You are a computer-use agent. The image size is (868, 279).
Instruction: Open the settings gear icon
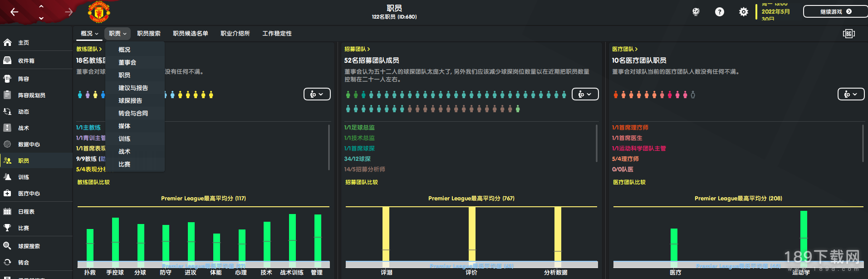(x=743, y=12)
